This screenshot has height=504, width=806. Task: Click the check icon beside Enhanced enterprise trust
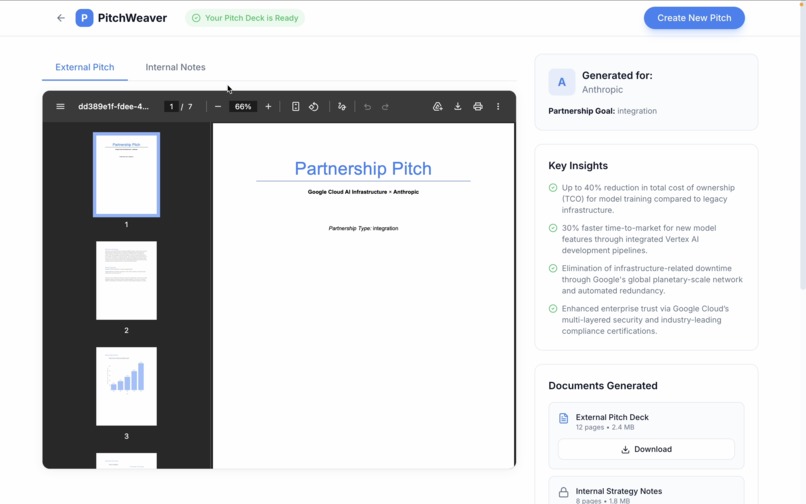553,309
